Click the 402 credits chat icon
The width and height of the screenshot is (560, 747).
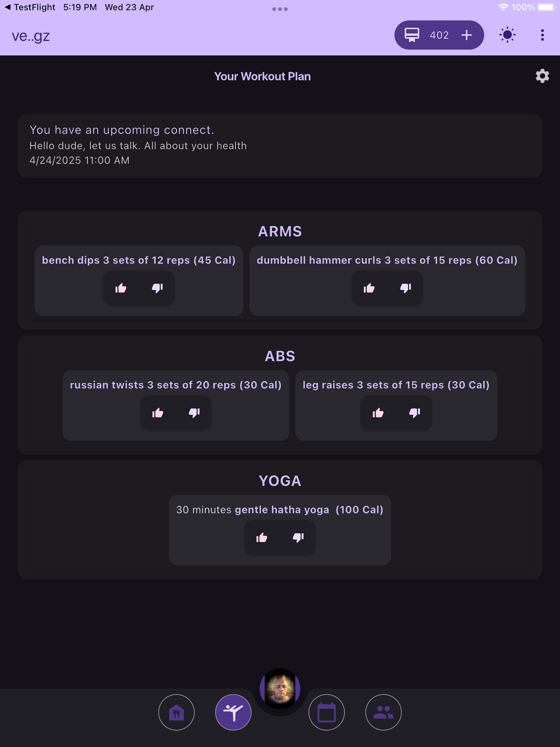[412, 35]
